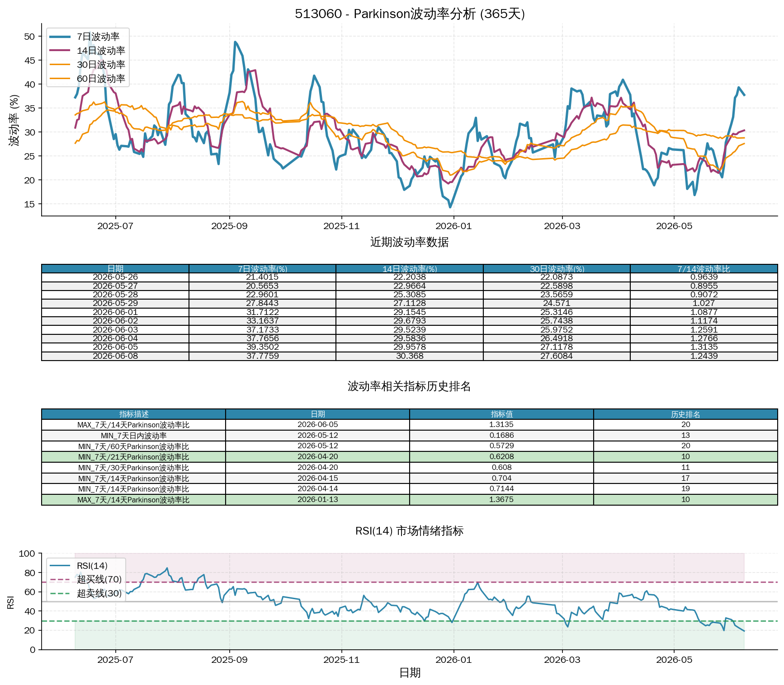Click the 7日波动率 value 39.3502
Viewport: 784px width, 685px height.
point(262,347)
